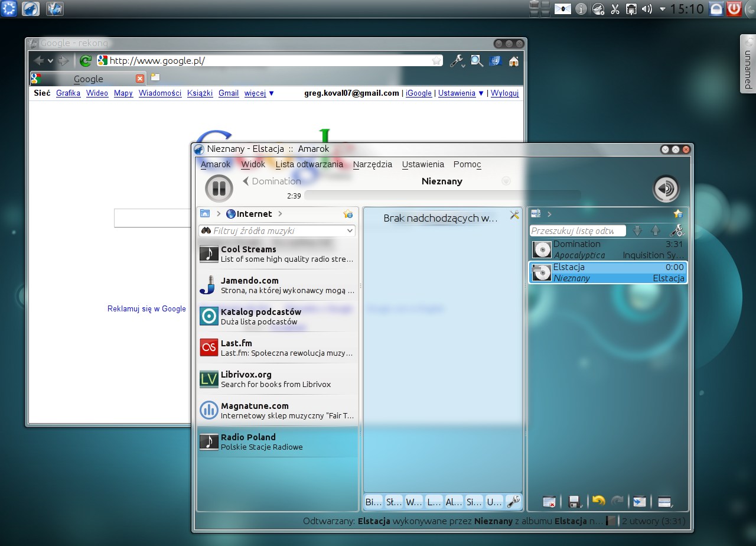Expand the chevron after Internet breadcrumb
Viewport: 756px width, 546px height.
coord(280,214)
